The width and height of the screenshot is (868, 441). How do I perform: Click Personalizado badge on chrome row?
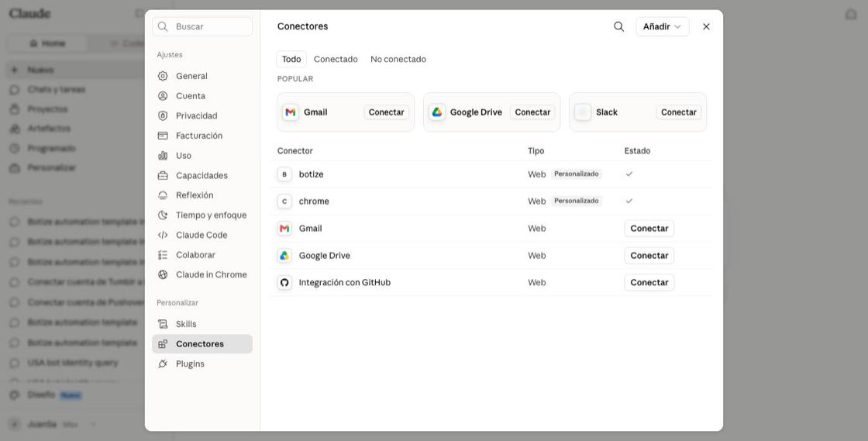click(577, 202)
